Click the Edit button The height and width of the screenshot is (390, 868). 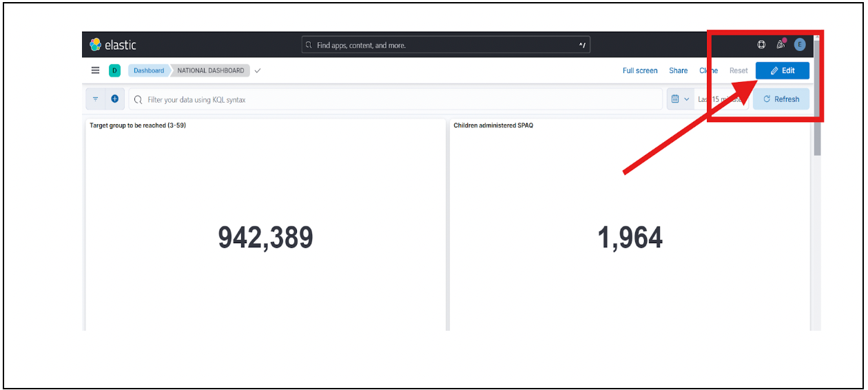782,70
